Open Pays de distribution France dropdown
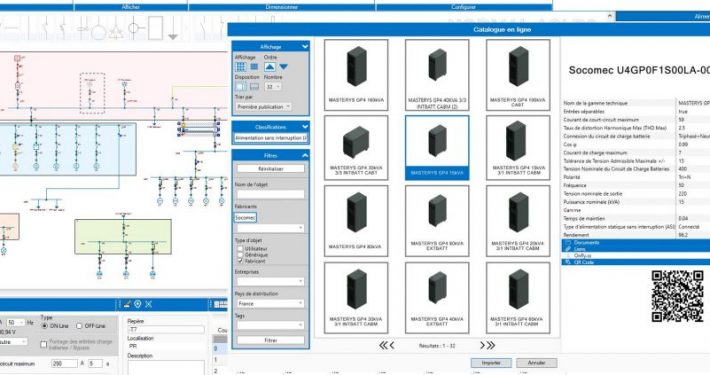 (270, 303)
